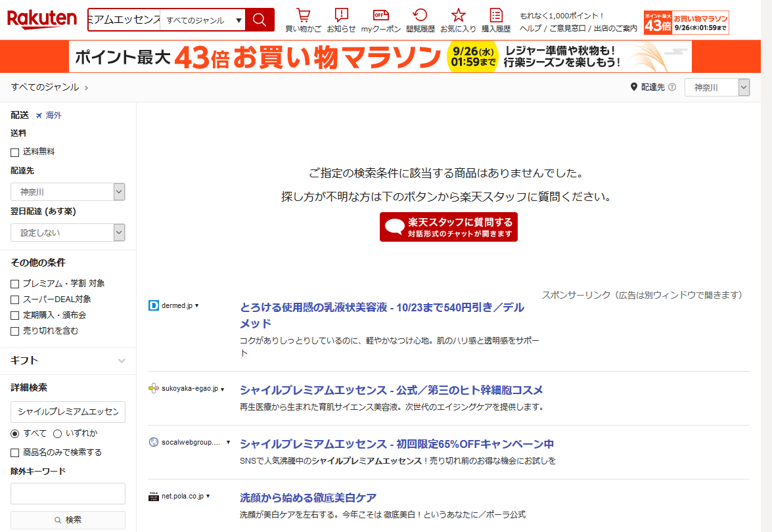Check 商品名のみで検索する checkbox

click(x=14, y=453)
